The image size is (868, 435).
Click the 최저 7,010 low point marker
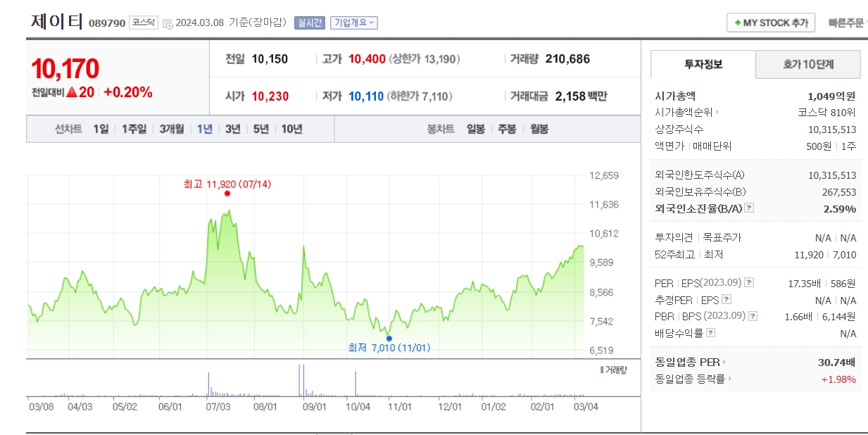pos(389,339)
